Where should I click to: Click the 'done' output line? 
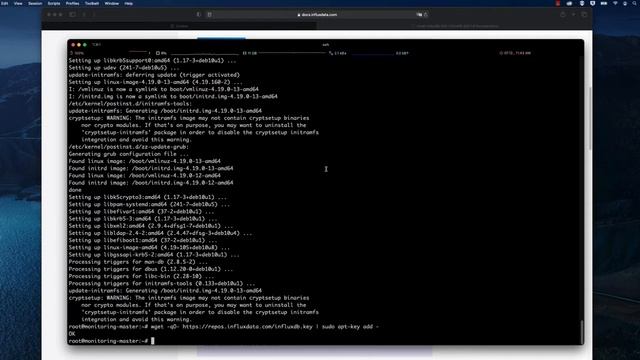(x=75, y=190)
